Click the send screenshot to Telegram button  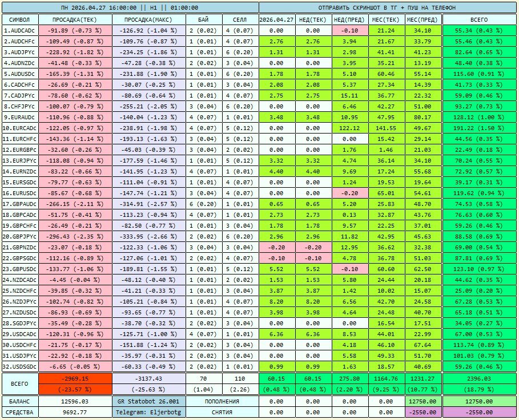(x=387, y=7)
